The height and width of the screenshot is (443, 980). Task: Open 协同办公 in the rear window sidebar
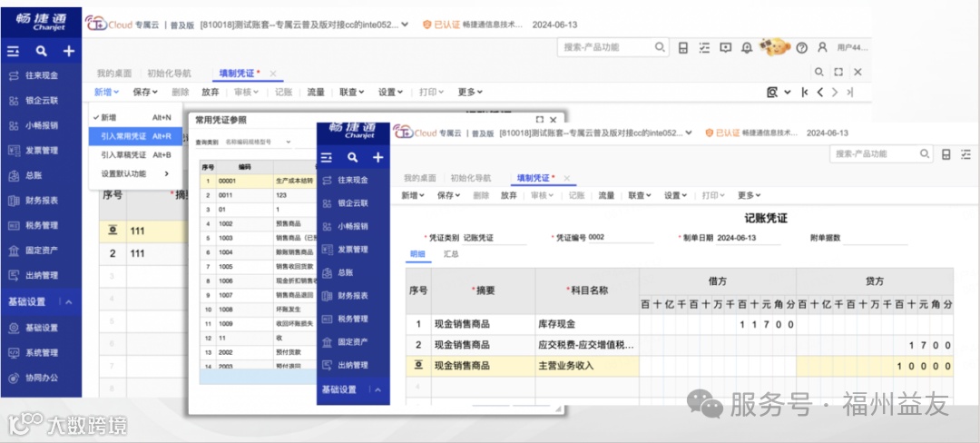(41, 378)
